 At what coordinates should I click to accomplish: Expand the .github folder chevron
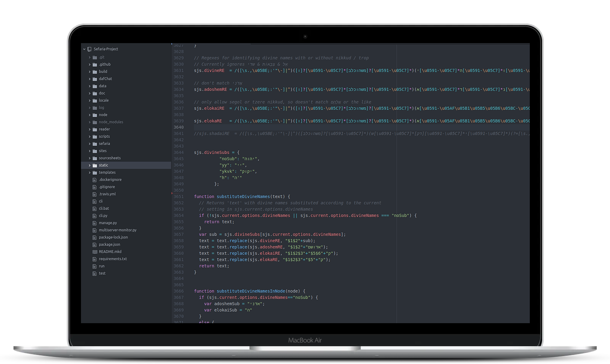click(90, 65)
